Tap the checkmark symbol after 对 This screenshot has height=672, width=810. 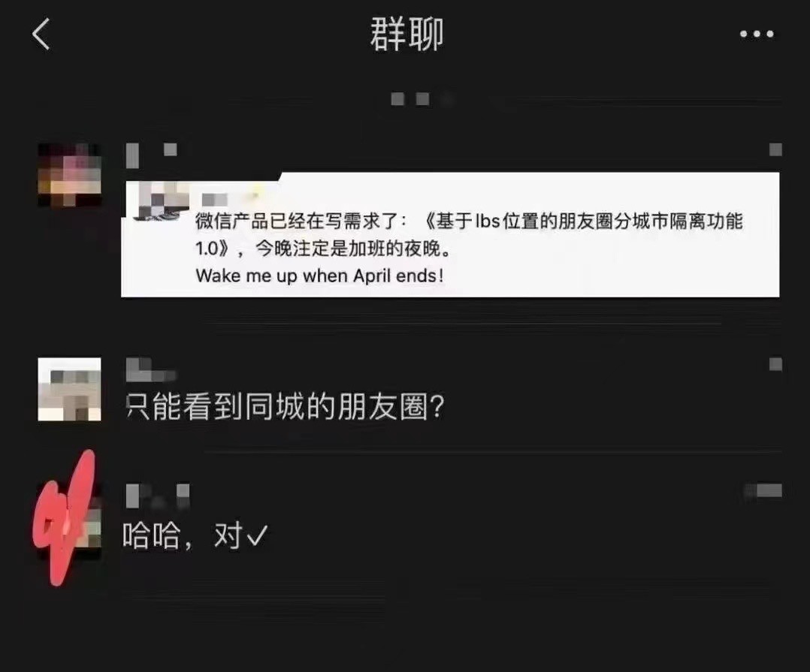257,536
